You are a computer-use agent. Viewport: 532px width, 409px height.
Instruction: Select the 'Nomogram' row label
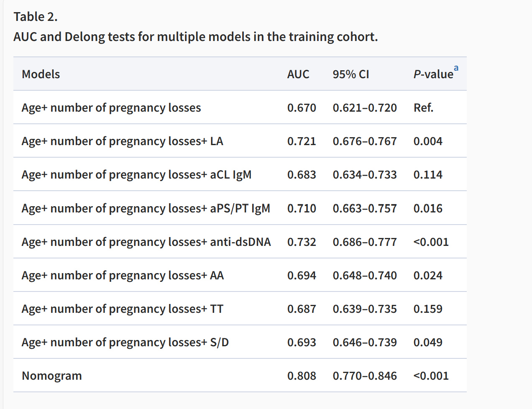52,376
